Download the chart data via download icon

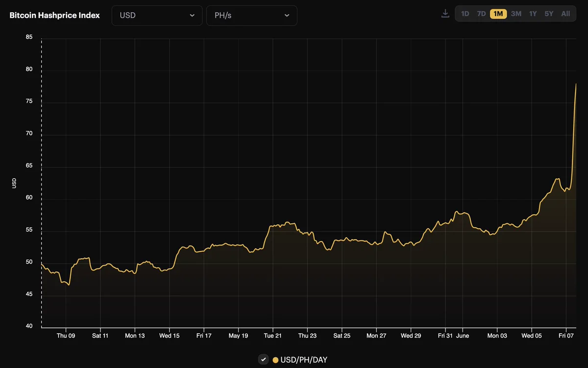pos(445,14)
